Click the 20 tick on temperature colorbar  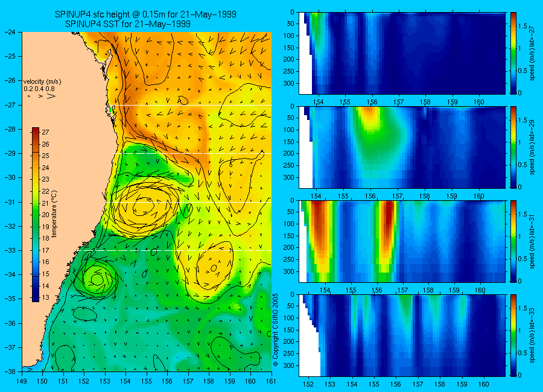point(46,215)
